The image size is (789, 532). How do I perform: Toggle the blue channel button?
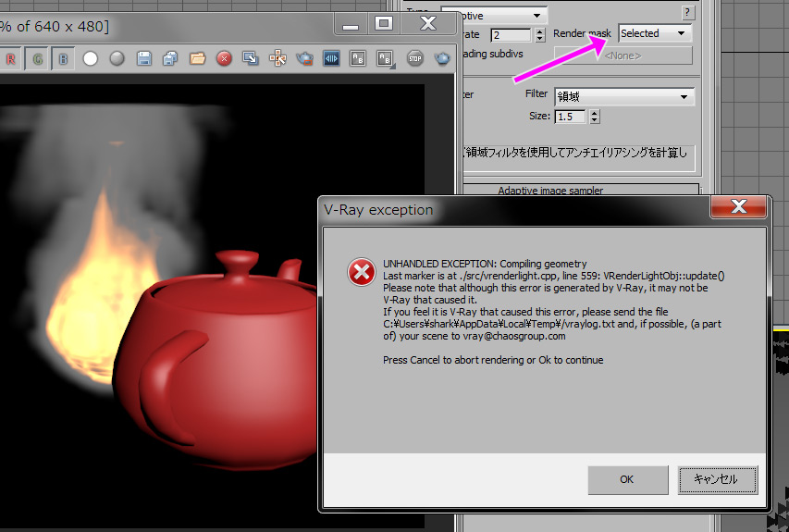click(x=64, y=59)
